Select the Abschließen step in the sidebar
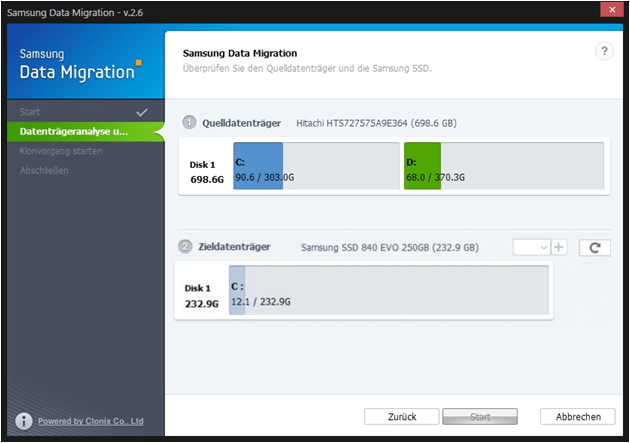 (86, 170)
